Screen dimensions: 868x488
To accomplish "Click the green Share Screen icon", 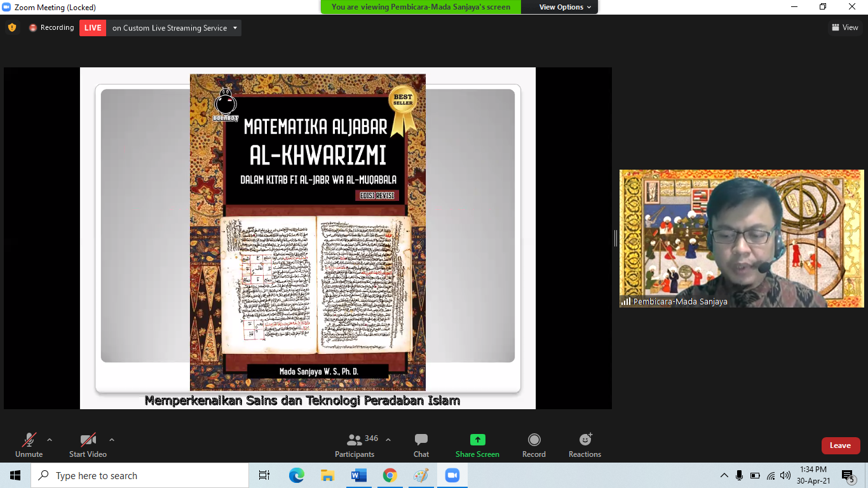I will (x=477, y=440).
